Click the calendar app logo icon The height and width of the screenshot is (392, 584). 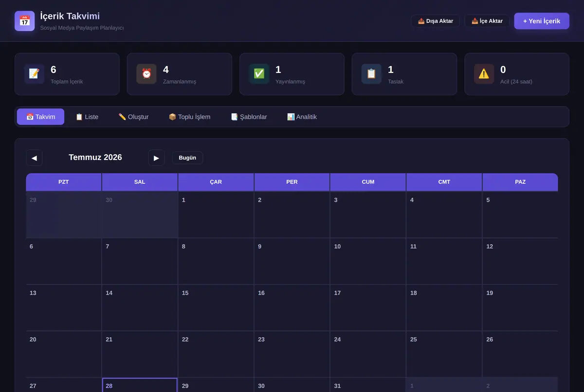pyautogui.click(x=25, y=21)
